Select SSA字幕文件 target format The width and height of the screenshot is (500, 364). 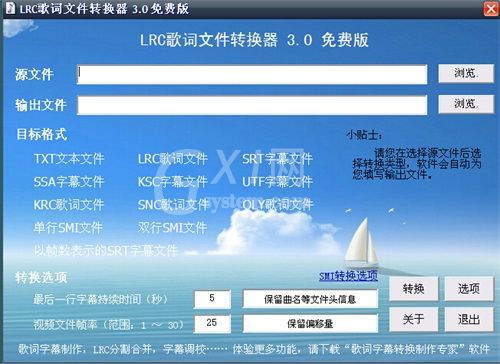(x=69, y=182)
